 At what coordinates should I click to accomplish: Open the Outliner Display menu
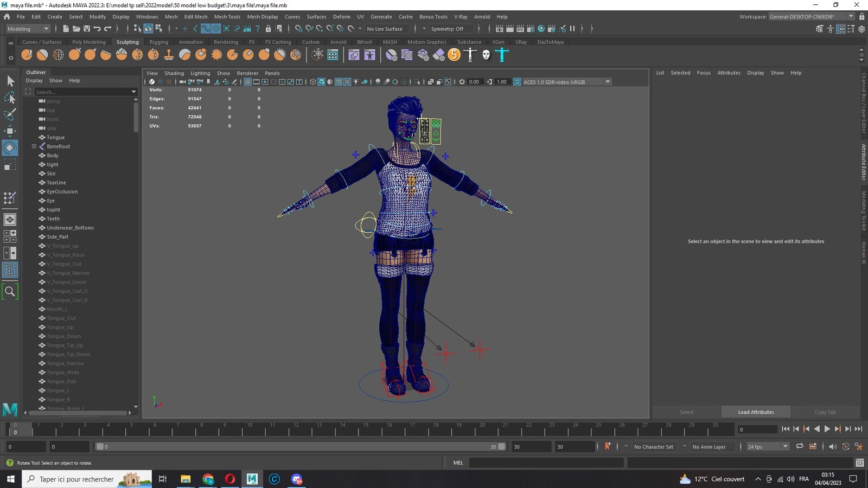tap(34, 80)
